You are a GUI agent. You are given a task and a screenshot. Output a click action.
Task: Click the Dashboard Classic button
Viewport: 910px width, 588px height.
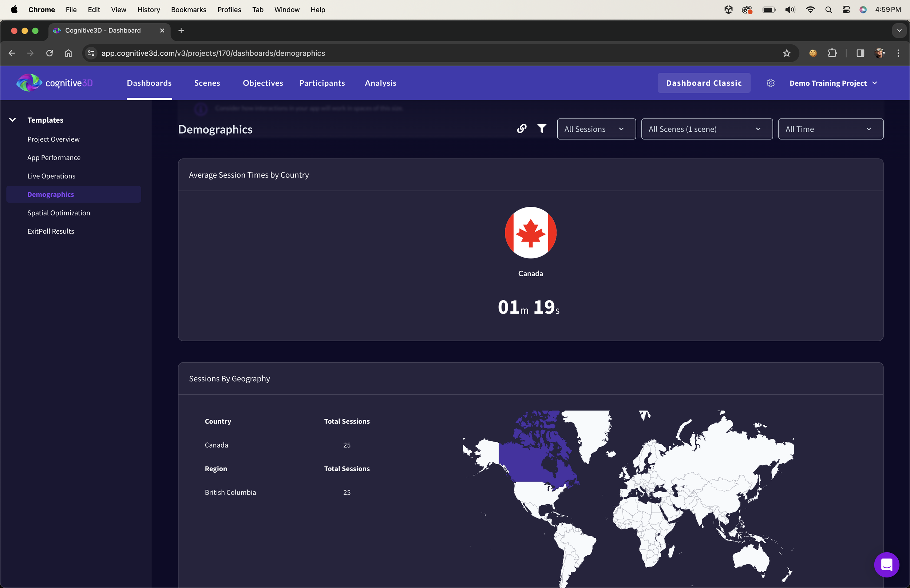click(703, 83)
